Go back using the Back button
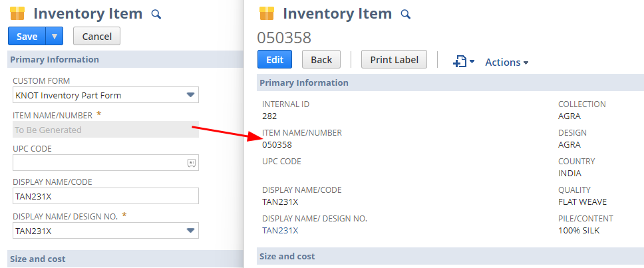The image size is (644, 268). (x=321, y=60)
